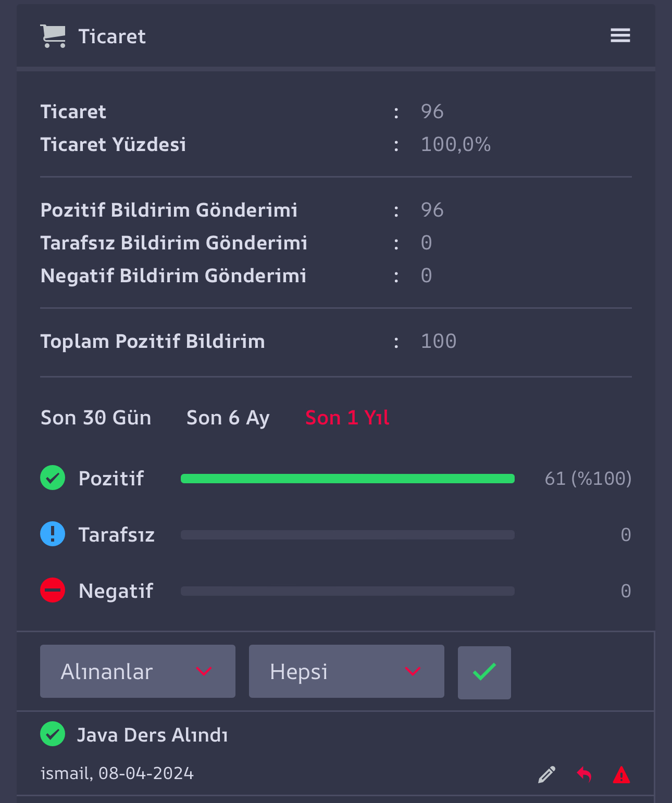This screenshot has height=803, width=672.
Task: Switch to the Son 30 Gün tab
Action: [x=96, y=418]
